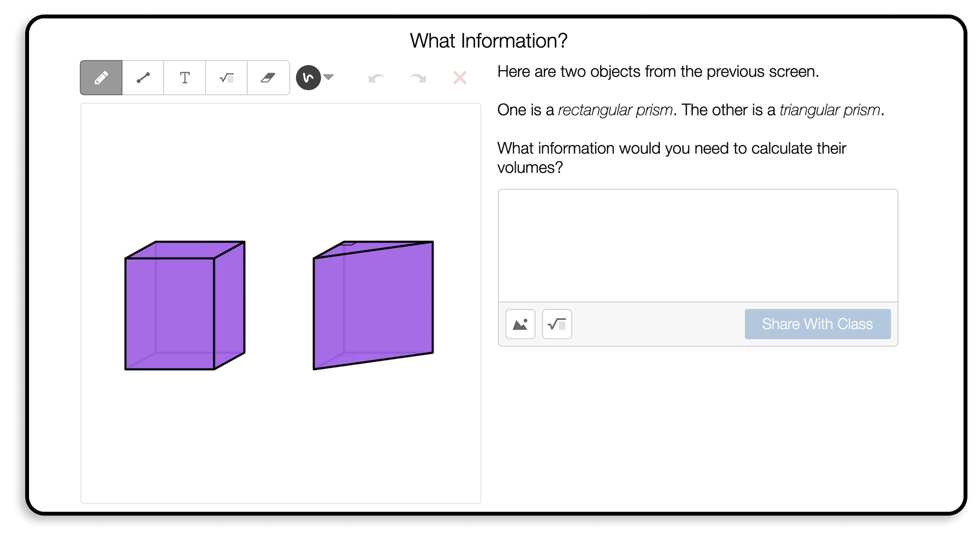Screen dimensions: 980x535
Task: Click the redo arrow
Action: point(417,78)
